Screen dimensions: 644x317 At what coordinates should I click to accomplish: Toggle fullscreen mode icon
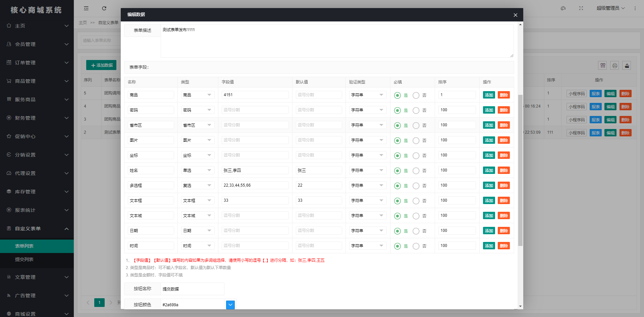point(581,8)
